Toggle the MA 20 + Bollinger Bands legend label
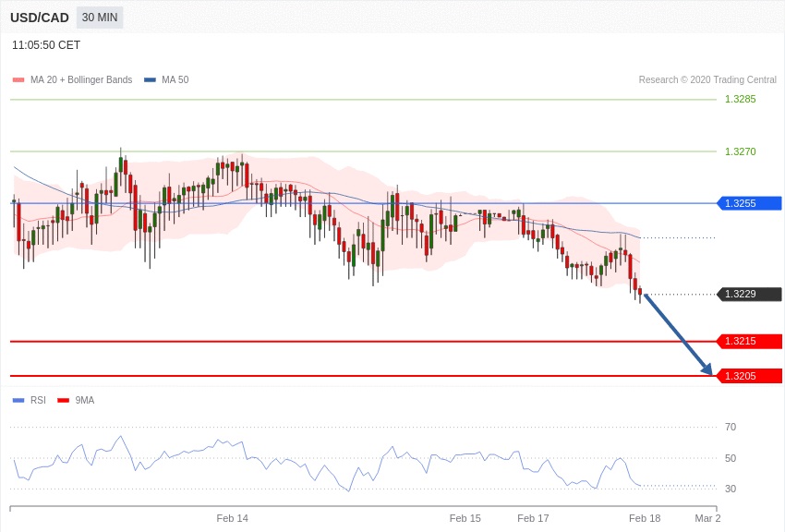The height and width of the screenshot is (532, 785). (81, 80)
